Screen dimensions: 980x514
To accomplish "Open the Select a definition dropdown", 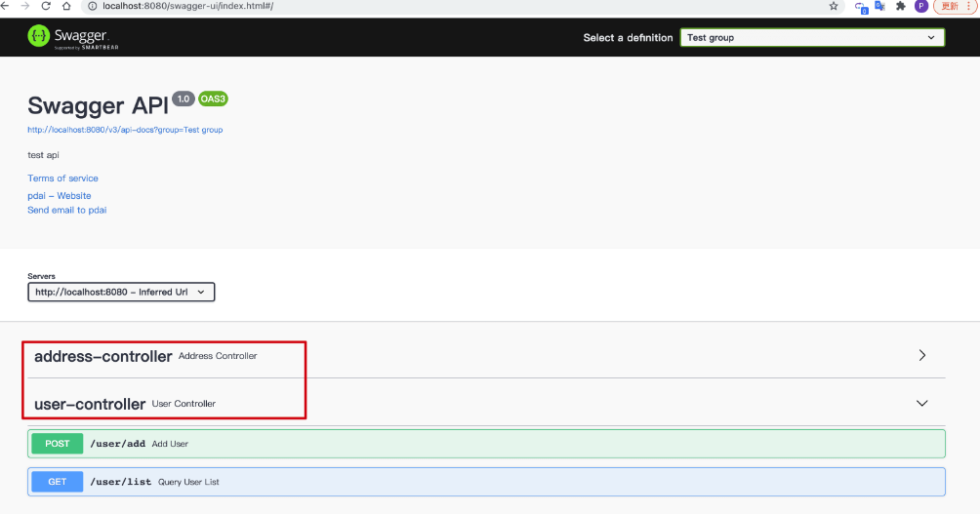I will coord(812,37).
